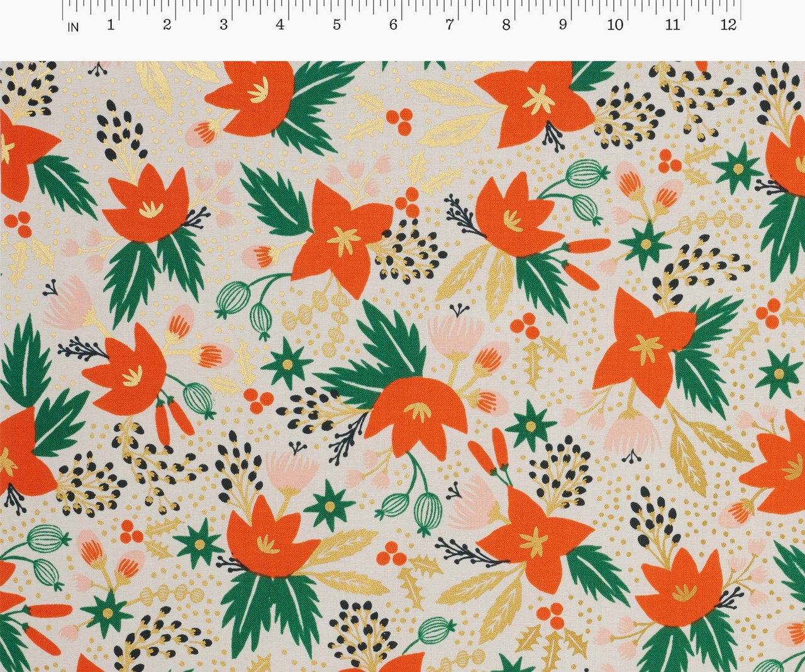Click the number 3 on the ruler
The width and height of the screenshot is (805, 672).
[x=223, y=25]
